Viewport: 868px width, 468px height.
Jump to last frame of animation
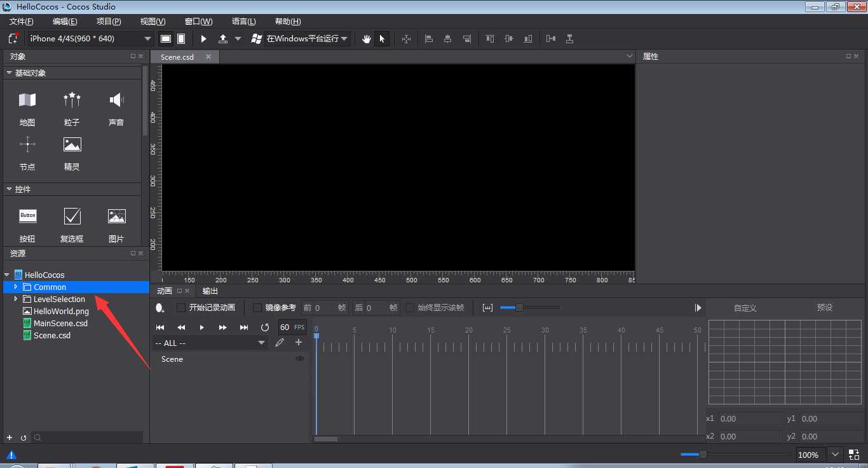(x=244, y=327)
